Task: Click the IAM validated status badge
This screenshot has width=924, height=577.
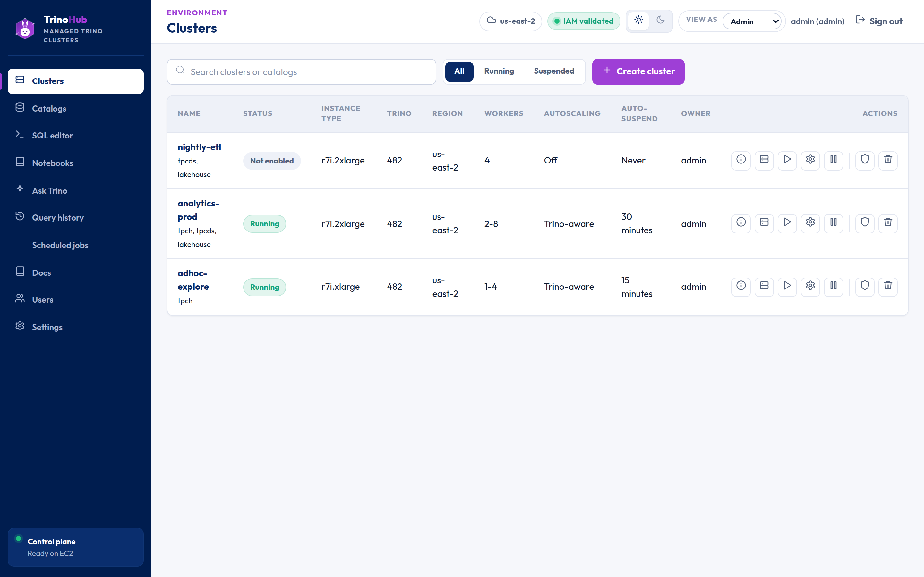Action: pyautogui.click(x=583, y=21)
